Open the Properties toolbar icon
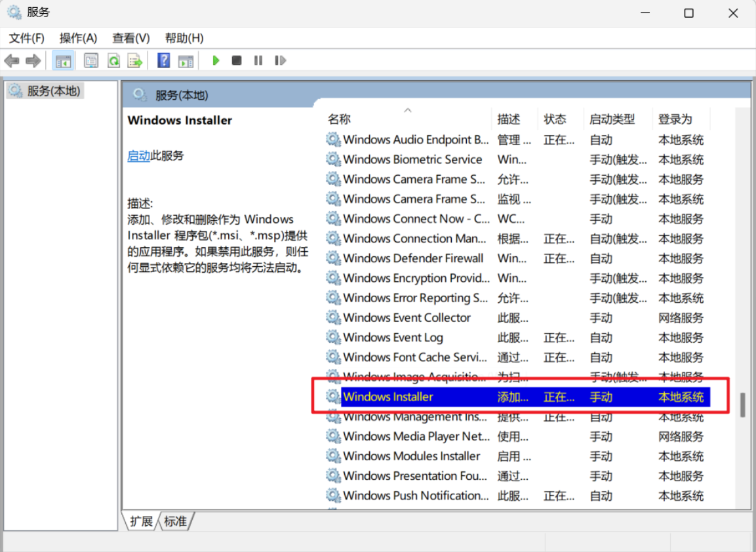 point(91,61)
